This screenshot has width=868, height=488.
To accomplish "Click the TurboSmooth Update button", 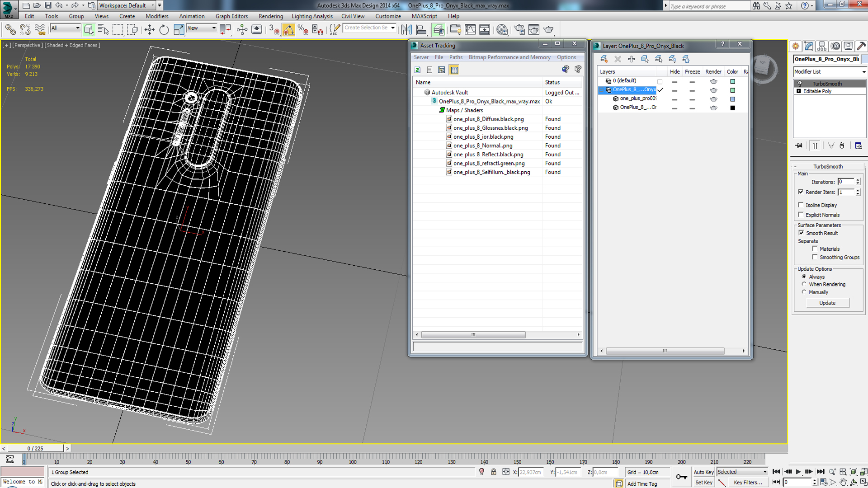I will click(827, 303).
